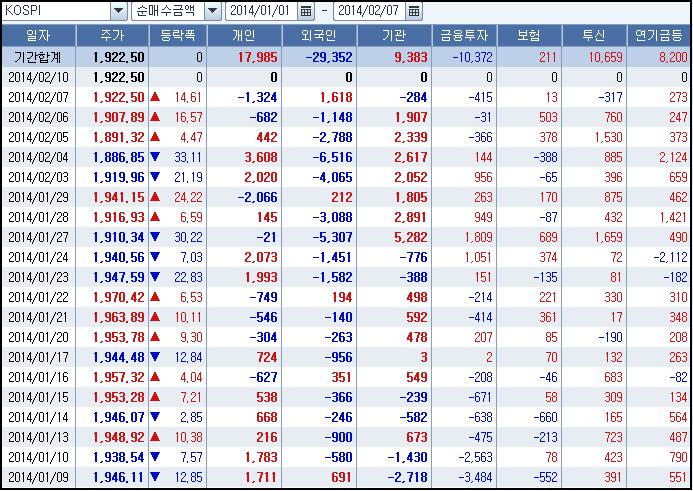Click the 투신 total value 10,659
This screenshot has height=491, width=693.
(x=605, y=57)
